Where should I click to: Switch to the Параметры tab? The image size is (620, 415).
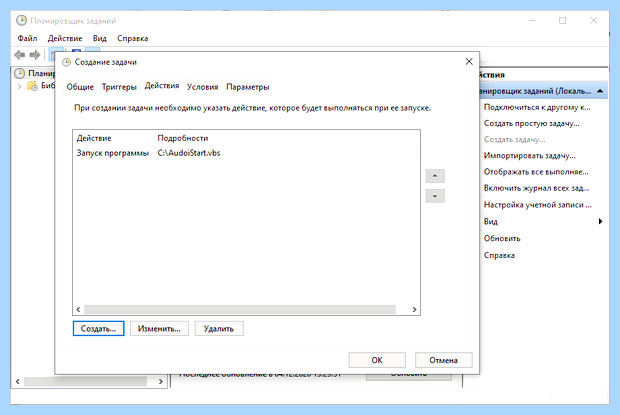coord(248,87)
